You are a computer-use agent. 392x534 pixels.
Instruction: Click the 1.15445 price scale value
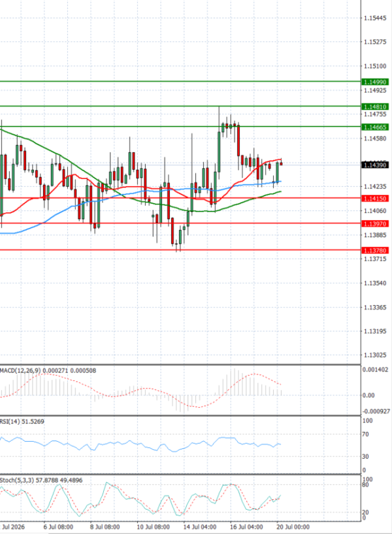375,18
